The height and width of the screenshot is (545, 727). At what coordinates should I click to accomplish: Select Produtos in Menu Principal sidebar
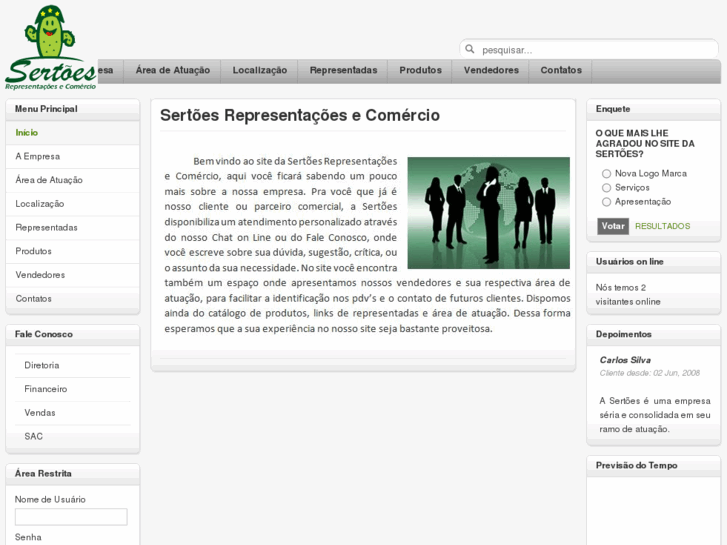pos(72,251)
